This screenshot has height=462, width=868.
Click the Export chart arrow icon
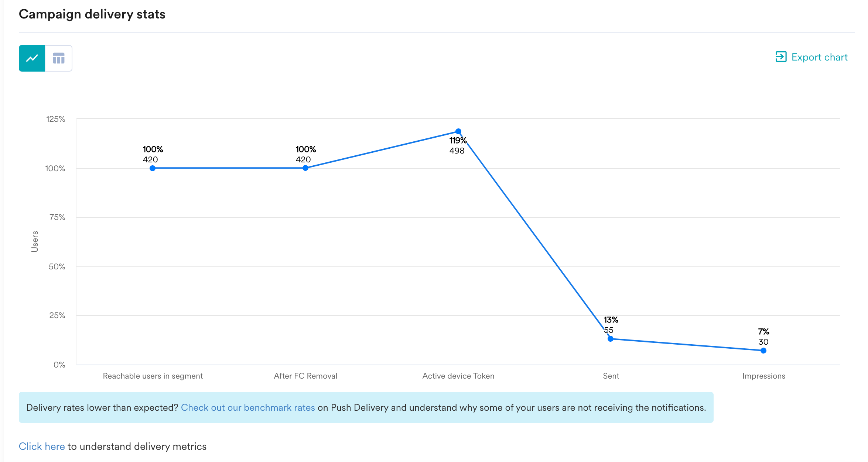click(781, 57)
